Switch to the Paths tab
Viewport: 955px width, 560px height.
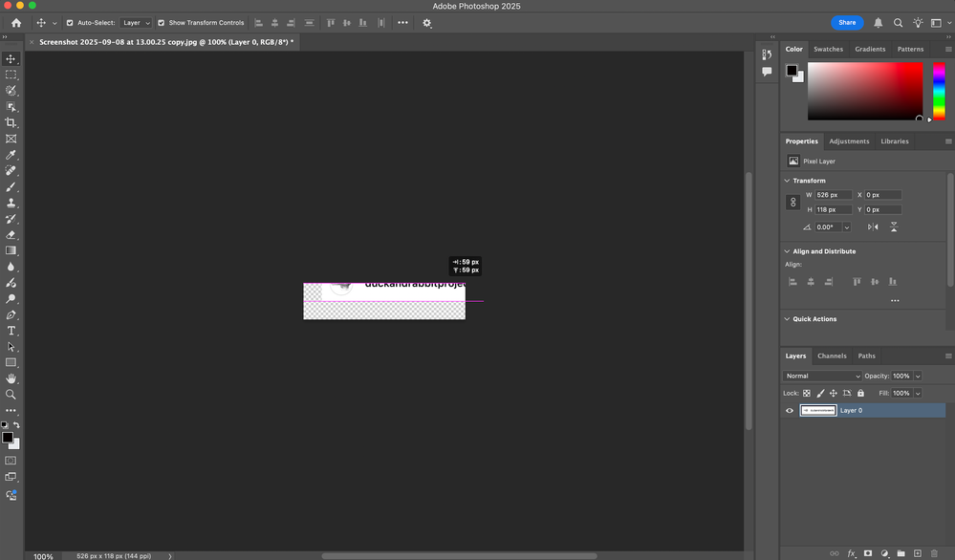pos(867,356)
